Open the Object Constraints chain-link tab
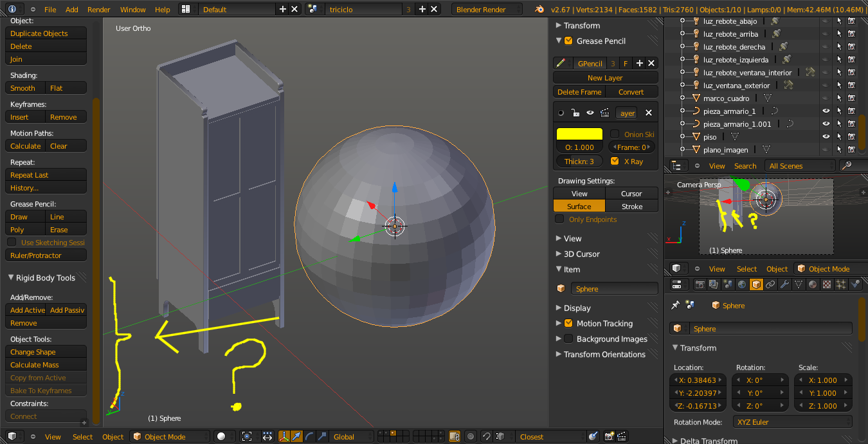The height and width of the screenshot is (444, 868). tap(770, 284)
